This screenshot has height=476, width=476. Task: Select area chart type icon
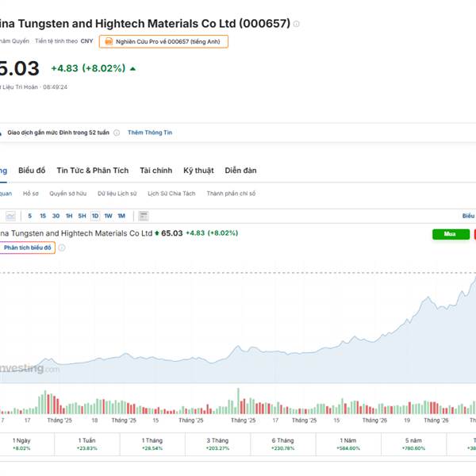10,216
